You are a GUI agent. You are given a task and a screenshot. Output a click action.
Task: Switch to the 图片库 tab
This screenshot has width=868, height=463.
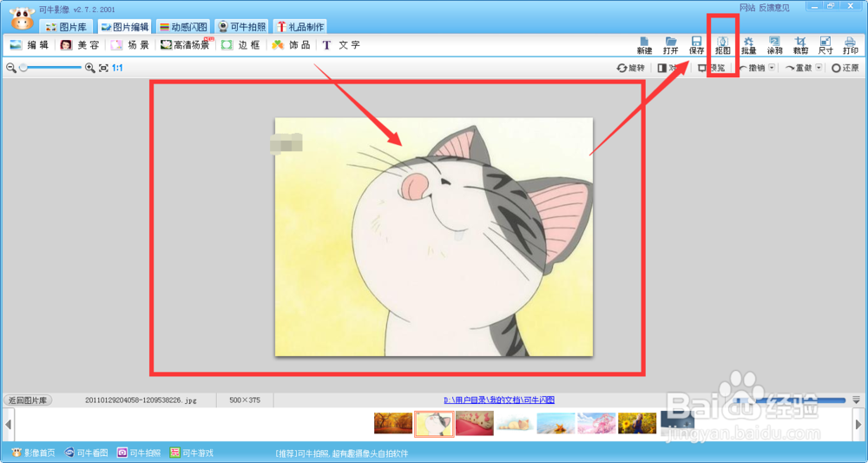(66, 27)
